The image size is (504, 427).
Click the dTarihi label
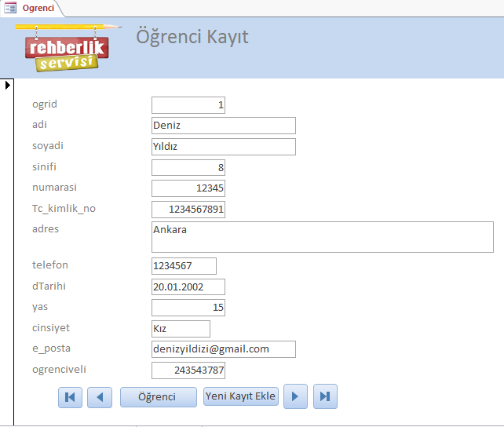point(49,286)
